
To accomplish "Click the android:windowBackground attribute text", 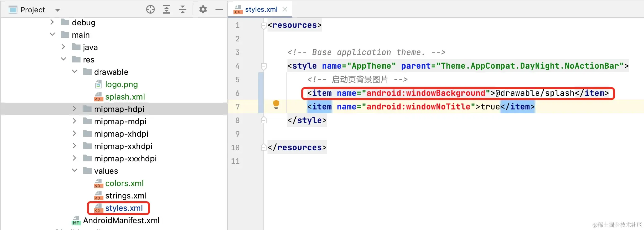I will coord(426,93).
